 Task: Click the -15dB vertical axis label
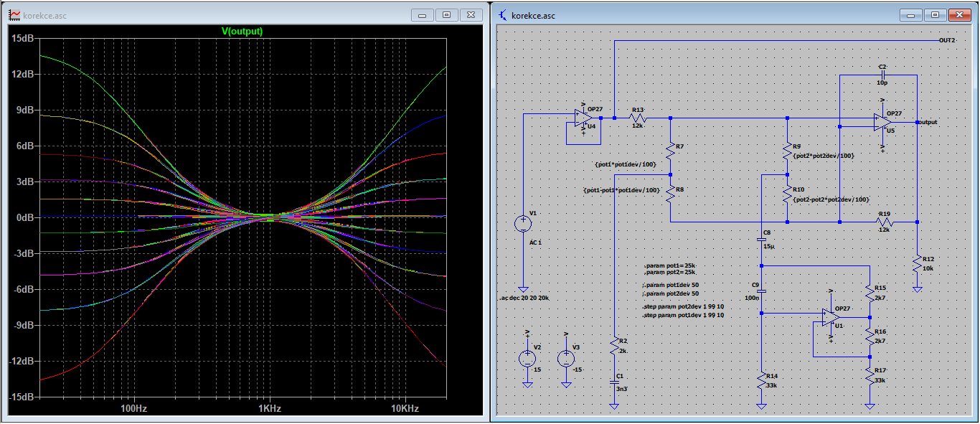(x=22, y=397)
